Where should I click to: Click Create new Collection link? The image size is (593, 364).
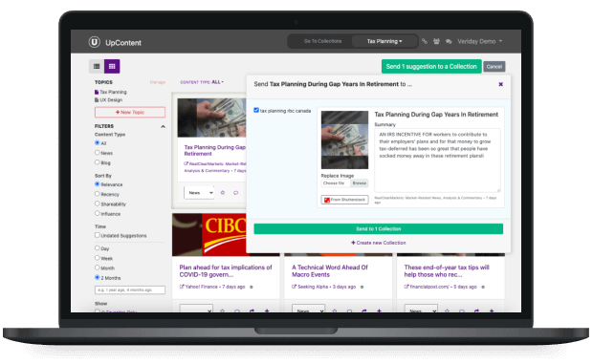pos(378,243)
